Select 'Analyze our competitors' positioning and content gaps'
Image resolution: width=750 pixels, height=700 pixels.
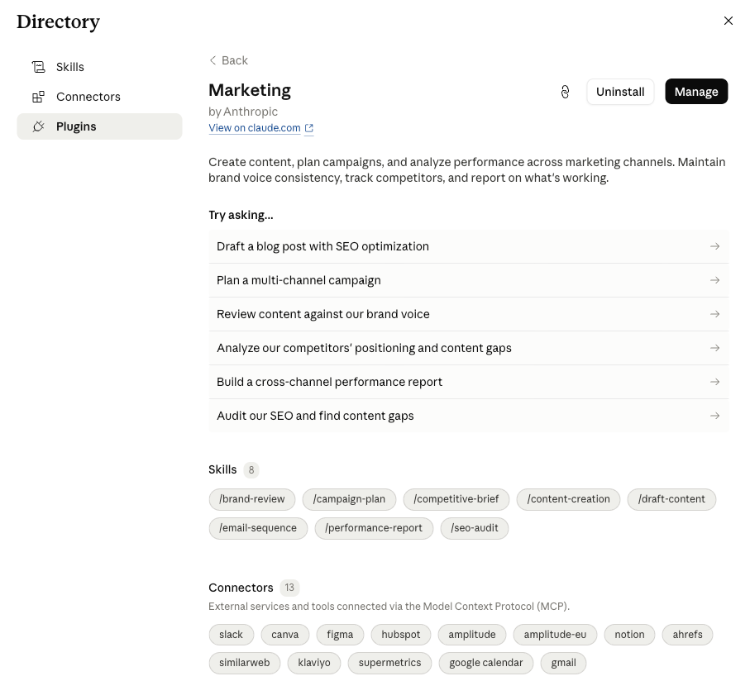point(468,348)
